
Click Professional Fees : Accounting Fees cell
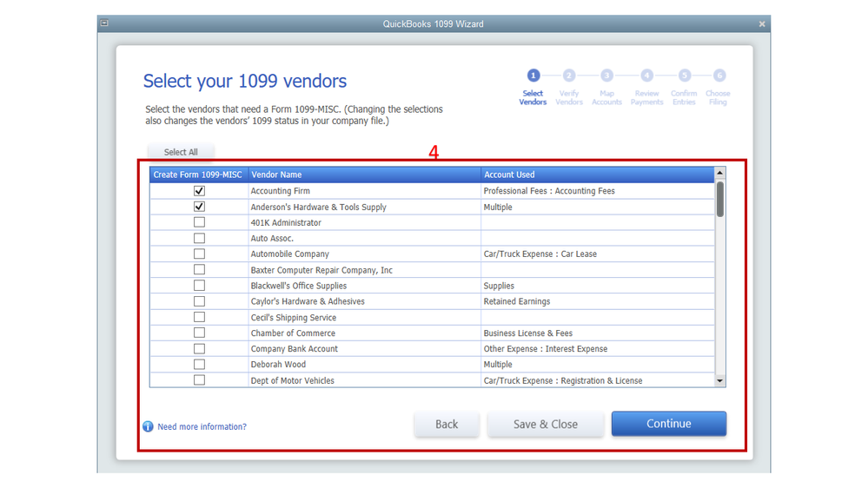coord(597,191)
